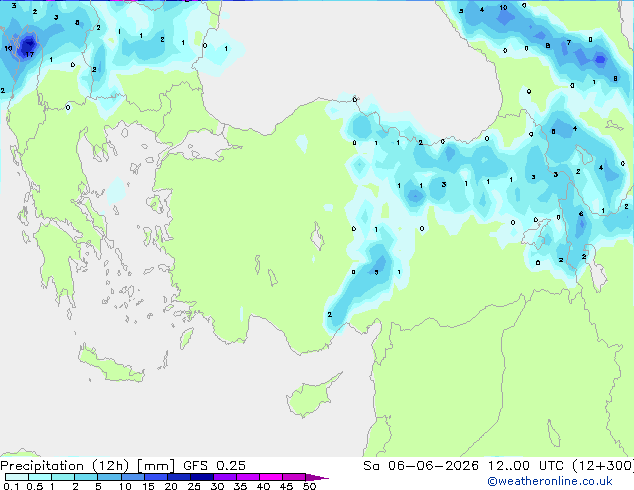Click the '0.1' legend scale label

pos(11,486)
